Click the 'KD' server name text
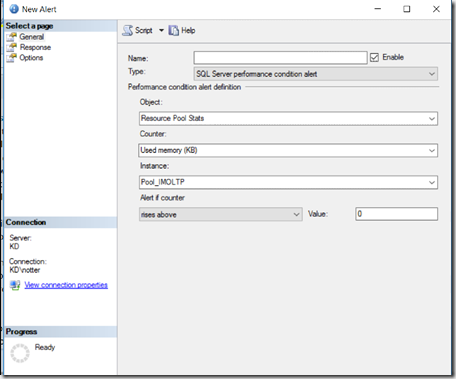Screen dimensions: 456x379 [x=14, y=246]
